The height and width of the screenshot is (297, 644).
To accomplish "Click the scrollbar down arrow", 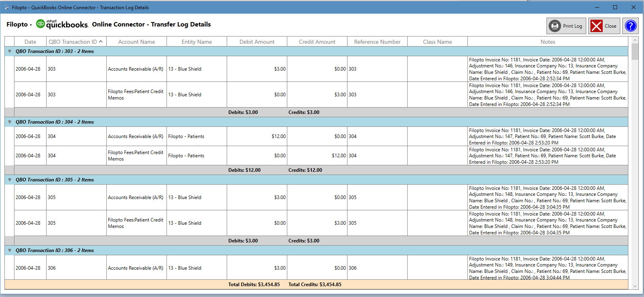I will coord(635,286).
